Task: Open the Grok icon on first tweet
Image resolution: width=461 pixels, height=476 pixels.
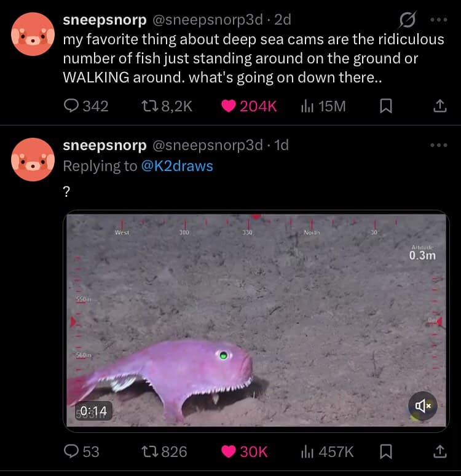Action: (x=407, y=20)
